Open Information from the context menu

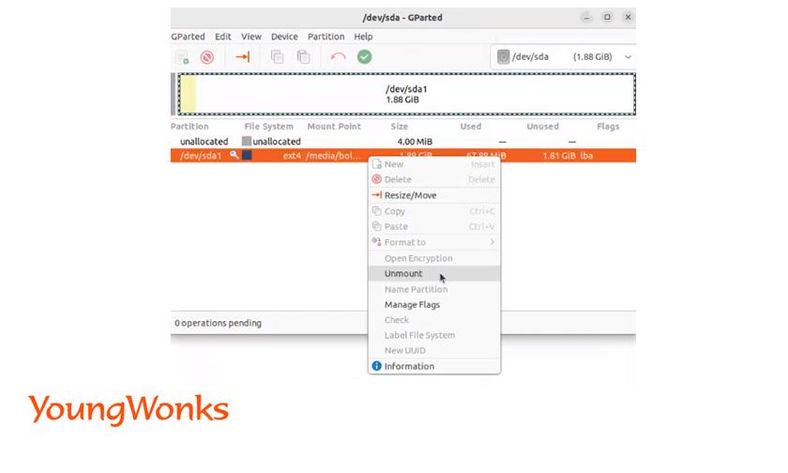click(409, 366)
